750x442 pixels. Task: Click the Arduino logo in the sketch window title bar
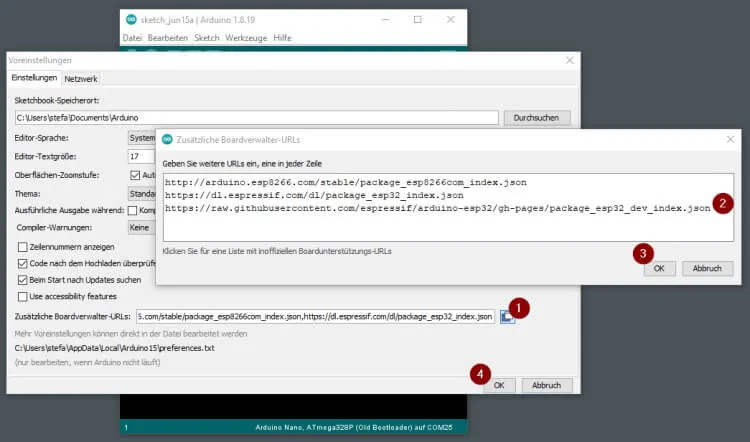[131, 20]
